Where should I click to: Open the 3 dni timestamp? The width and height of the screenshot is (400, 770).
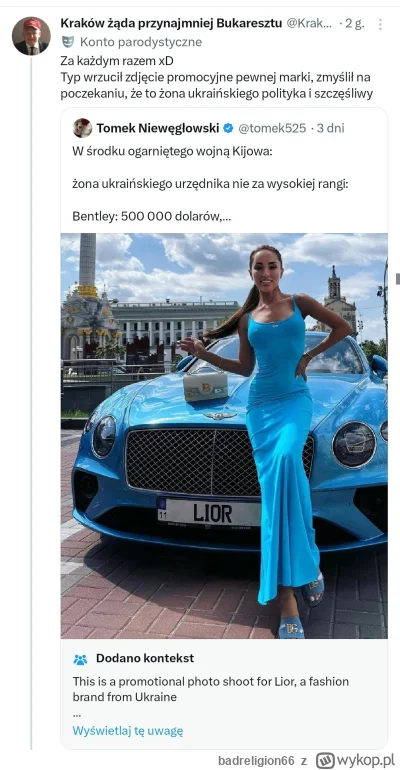pos(330,128)
